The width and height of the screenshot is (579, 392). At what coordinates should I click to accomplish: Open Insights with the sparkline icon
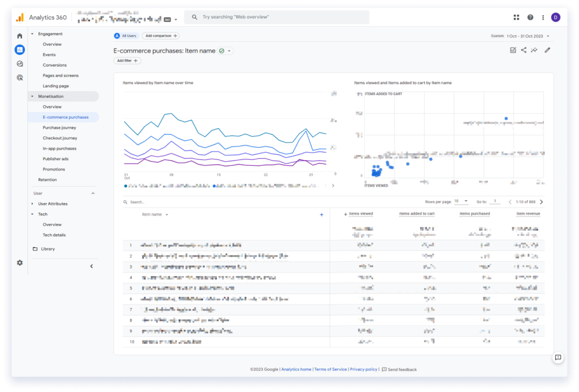click(534, 50)
